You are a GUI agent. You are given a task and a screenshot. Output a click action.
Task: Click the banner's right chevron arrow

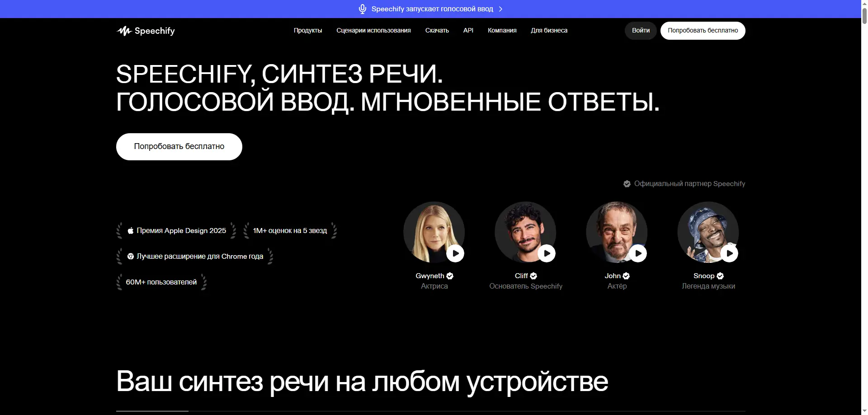[x=500, y=9]
